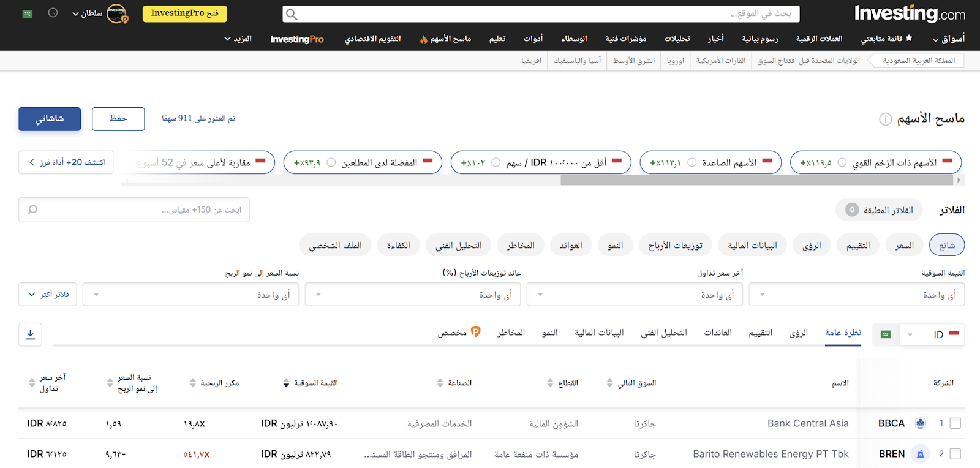The width and height of the screenshot is (980, 468).
Task: Open the العملات الرقمية menu item
Action: tap(820, 39)
